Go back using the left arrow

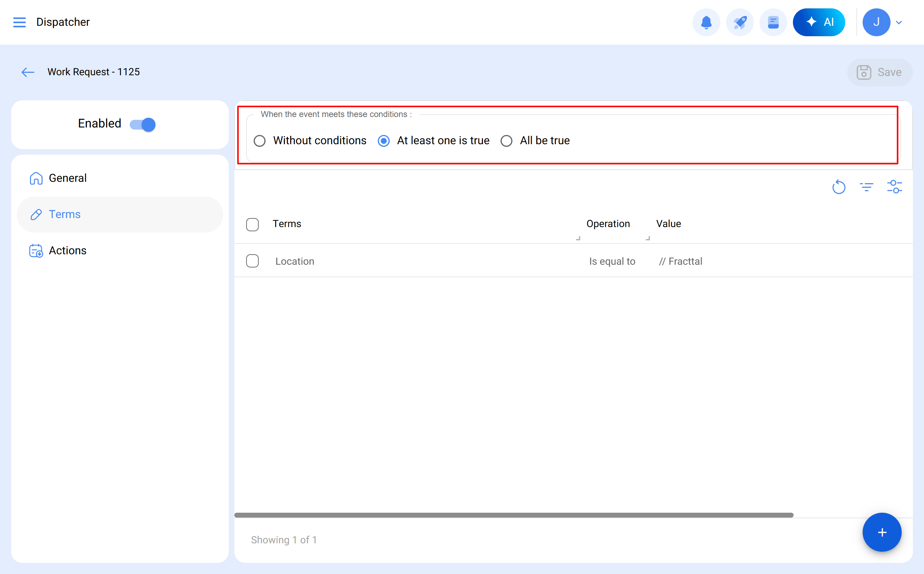[x=28, y=72]
